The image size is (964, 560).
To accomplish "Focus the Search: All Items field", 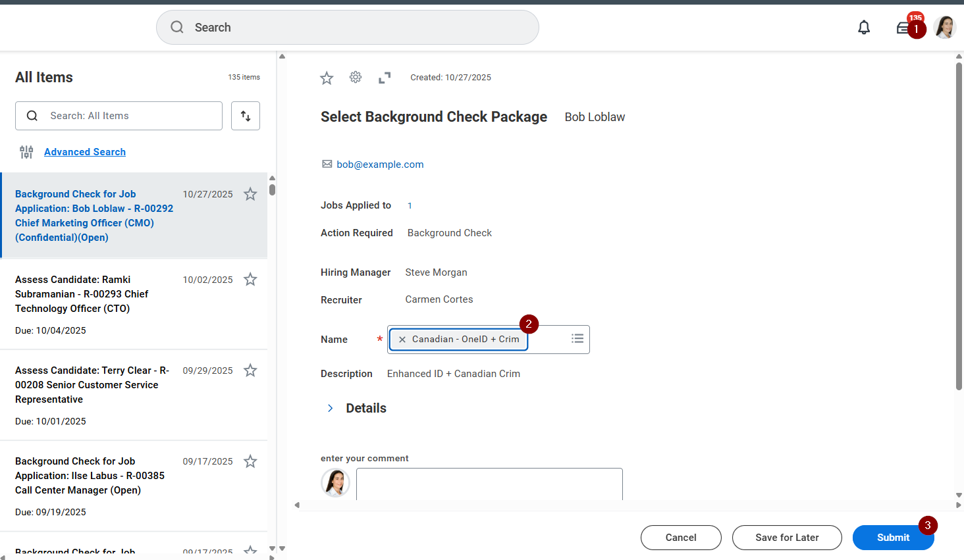I will [x=119, y=116].
